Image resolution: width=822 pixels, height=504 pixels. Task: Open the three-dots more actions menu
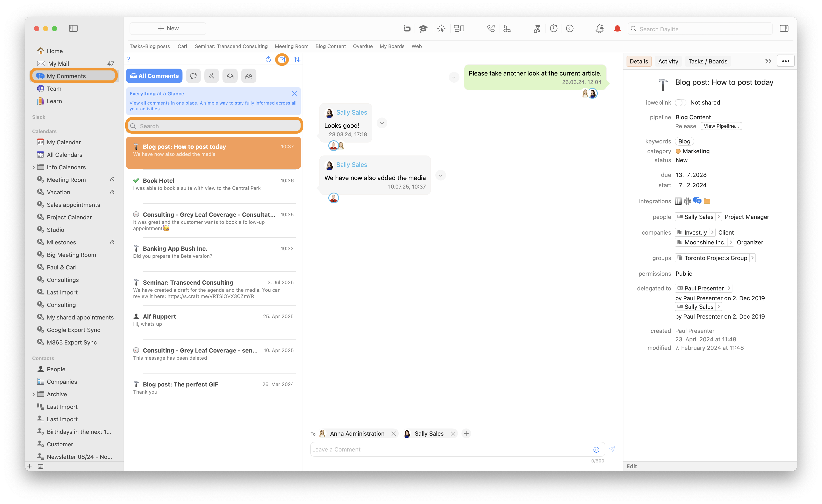click(x=786, y=61)
